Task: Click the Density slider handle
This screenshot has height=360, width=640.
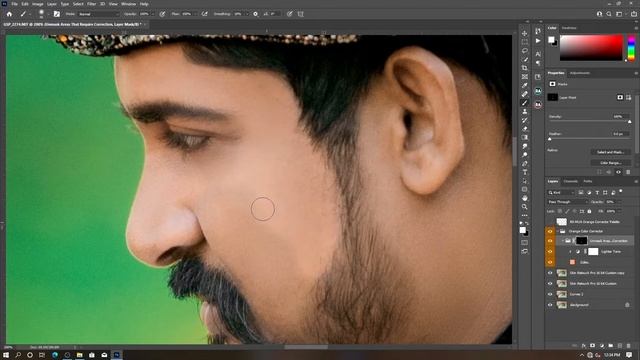Action: 629,122
